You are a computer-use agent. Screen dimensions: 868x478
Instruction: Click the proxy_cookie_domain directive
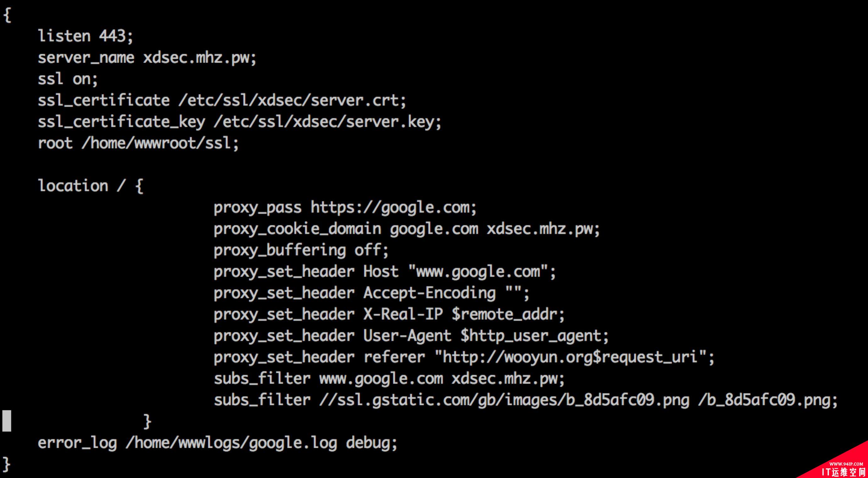(407, 229)
